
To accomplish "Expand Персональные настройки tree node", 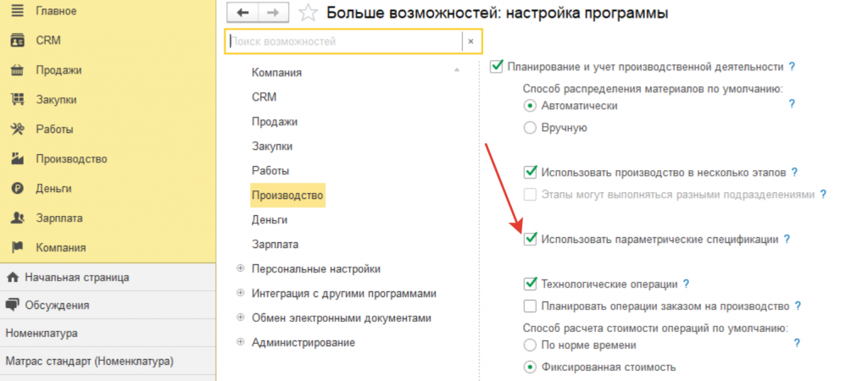I will tap(240, 268).
